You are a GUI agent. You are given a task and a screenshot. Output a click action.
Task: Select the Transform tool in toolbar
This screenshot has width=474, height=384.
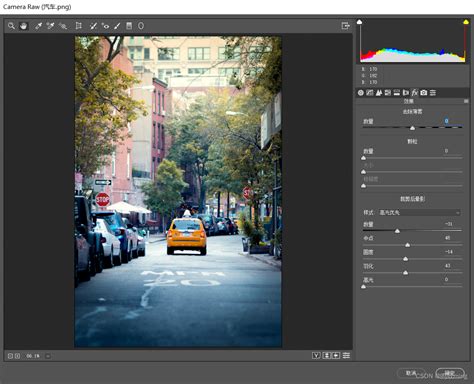coord(79,26)
